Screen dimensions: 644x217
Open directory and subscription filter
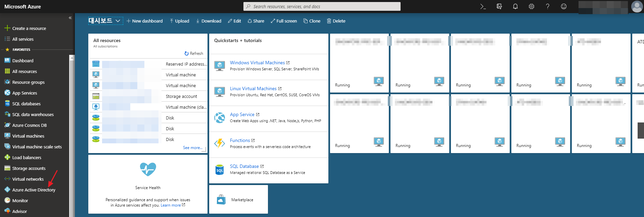click(499, 6)
